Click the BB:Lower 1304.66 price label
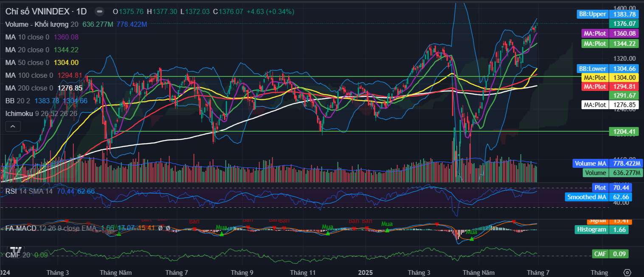Screen dimensions: 644x277 tap(592, 68)
